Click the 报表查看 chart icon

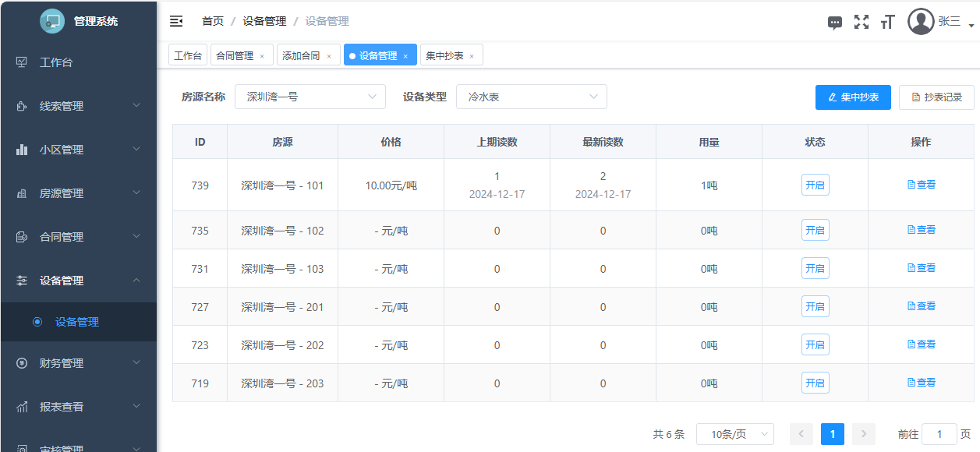click(x=22, y=407)
